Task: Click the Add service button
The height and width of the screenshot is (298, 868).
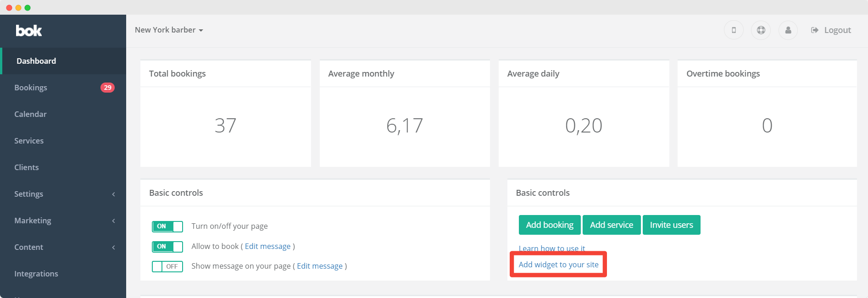Action: (x=612, y=225)
